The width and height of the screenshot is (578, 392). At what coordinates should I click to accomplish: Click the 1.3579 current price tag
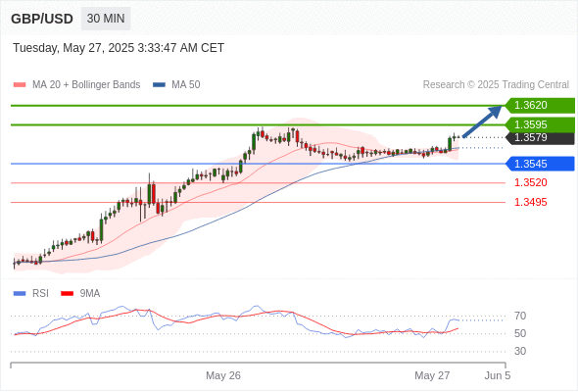click(x=540, y=137)
